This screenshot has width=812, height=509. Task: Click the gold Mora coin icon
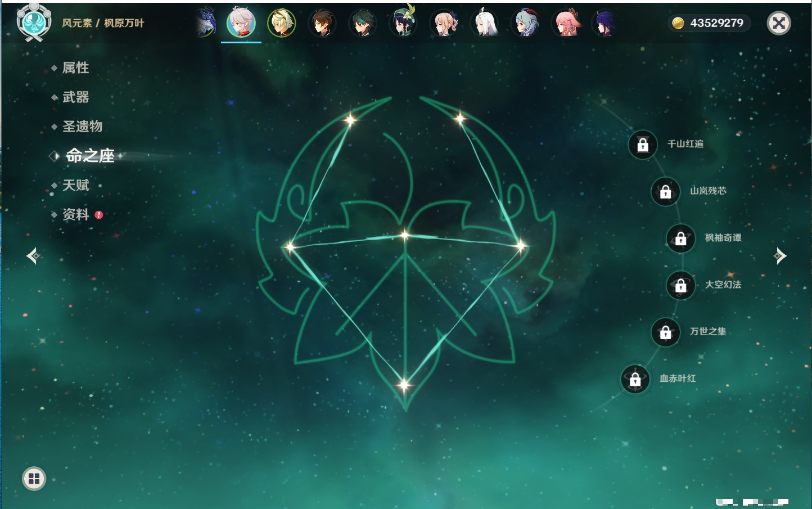click(678, 23)
